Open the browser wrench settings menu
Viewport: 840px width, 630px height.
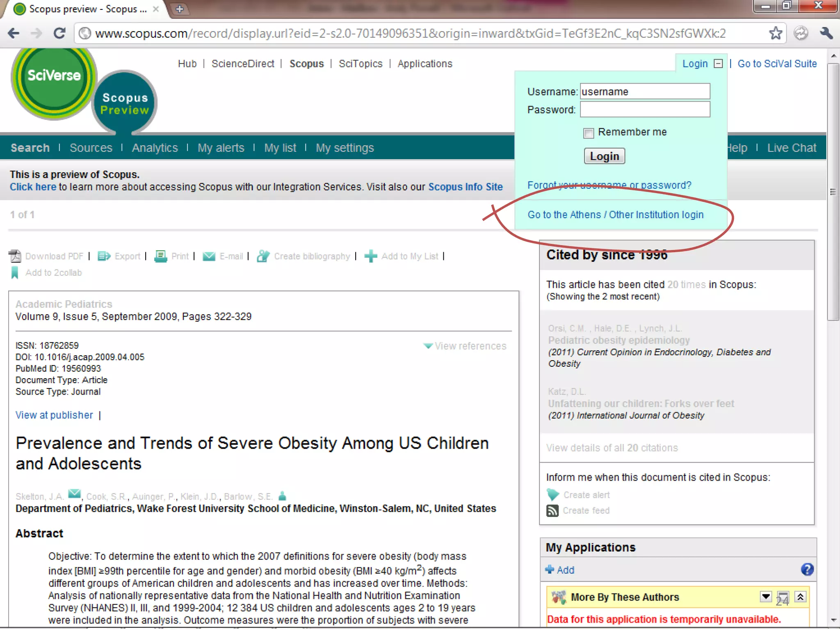point(826,33)
